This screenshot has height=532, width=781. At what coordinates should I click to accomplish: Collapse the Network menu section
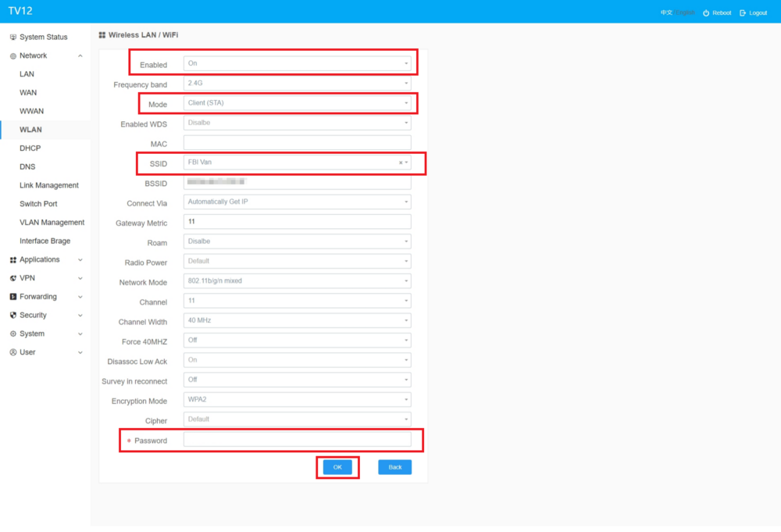80,56
